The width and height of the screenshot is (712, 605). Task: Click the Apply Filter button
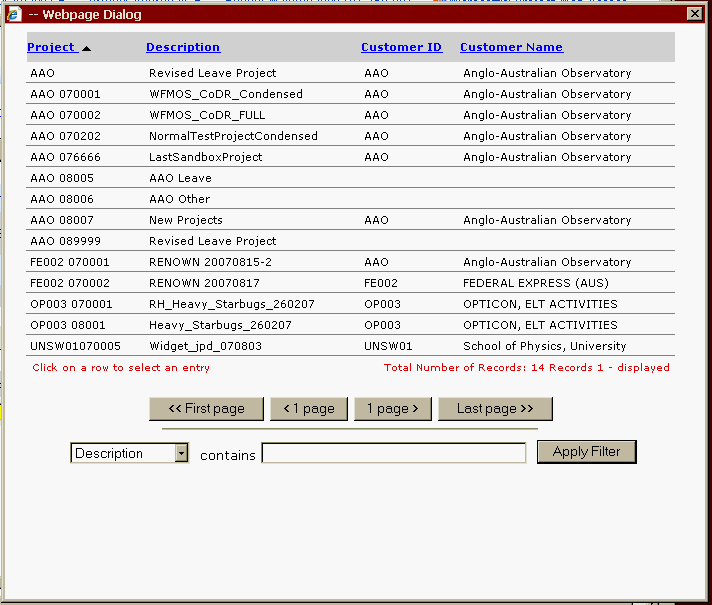pyautogui.click(x=587, y=452)
